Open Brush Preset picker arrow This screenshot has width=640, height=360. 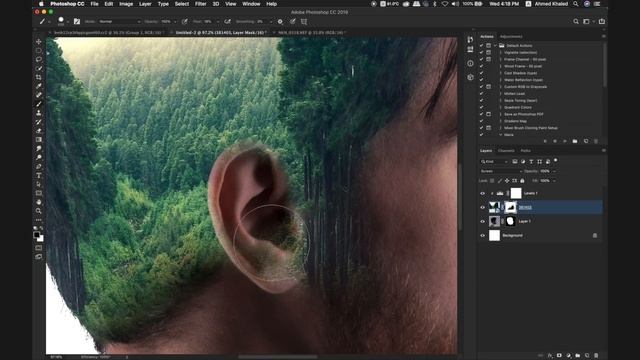click(68, 22)
